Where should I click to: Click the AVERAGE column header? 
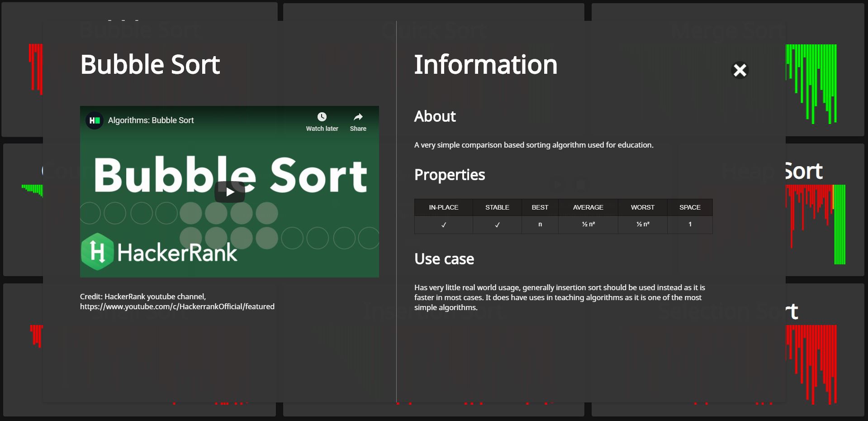(588, 207)
